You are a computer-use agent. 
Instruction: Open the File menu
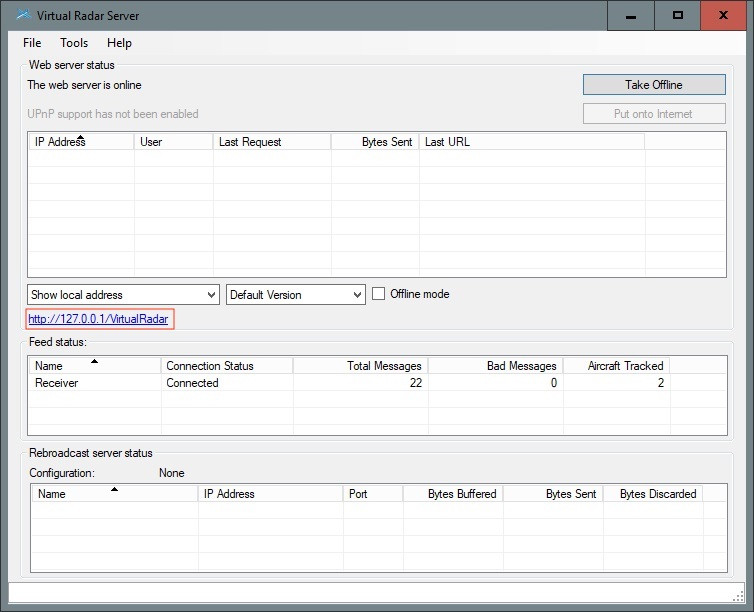32,43
